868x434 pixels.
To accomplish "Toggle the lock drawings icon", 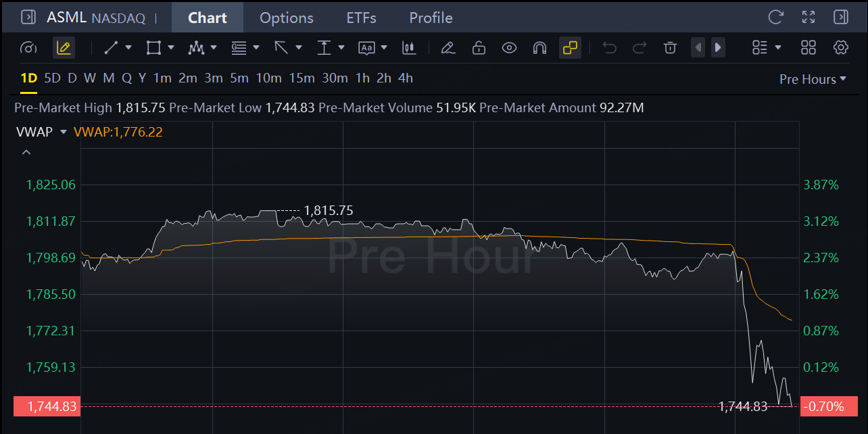I will (x=479, y=47).
